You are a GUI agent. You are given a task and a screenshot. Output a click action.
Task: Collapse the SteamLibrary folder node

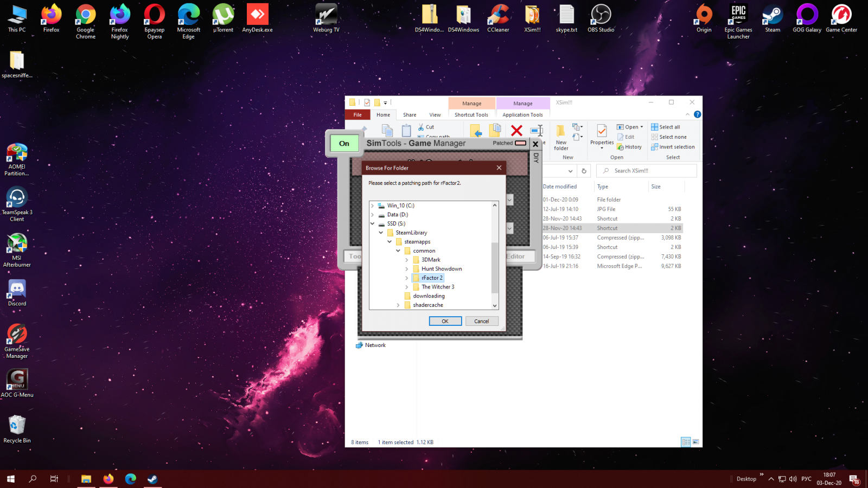coord(381,233)
